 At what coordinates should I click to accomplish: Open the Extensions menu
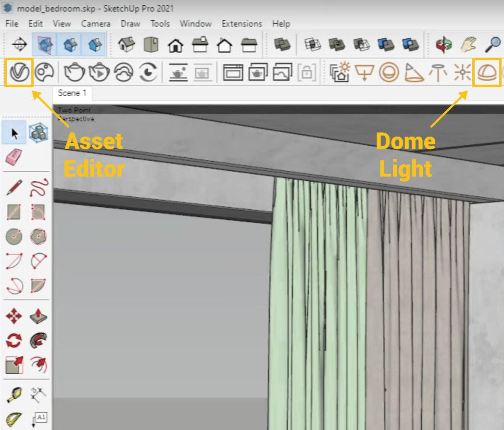coord(241,23)
